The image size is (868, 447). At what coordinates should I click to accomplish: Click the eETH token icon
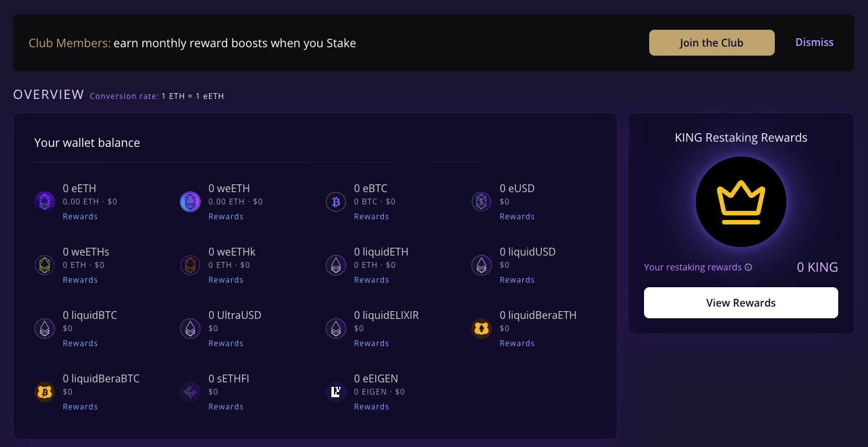[x=45, y=201]
